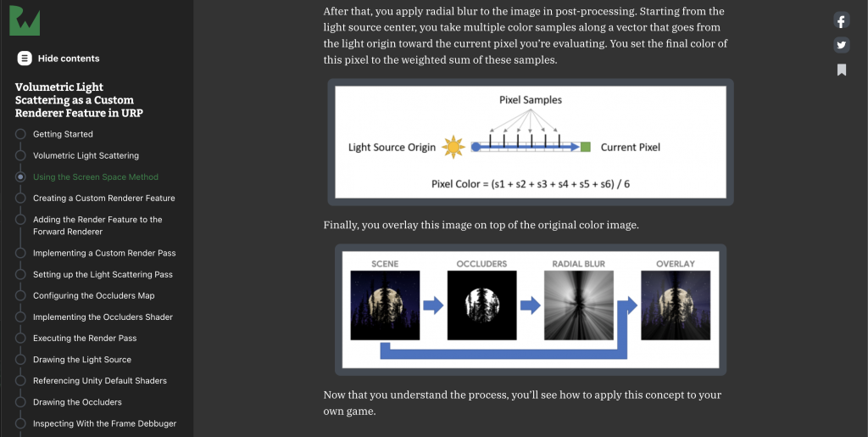Open Implementing a Custom Render Pass

coord(104,253)
